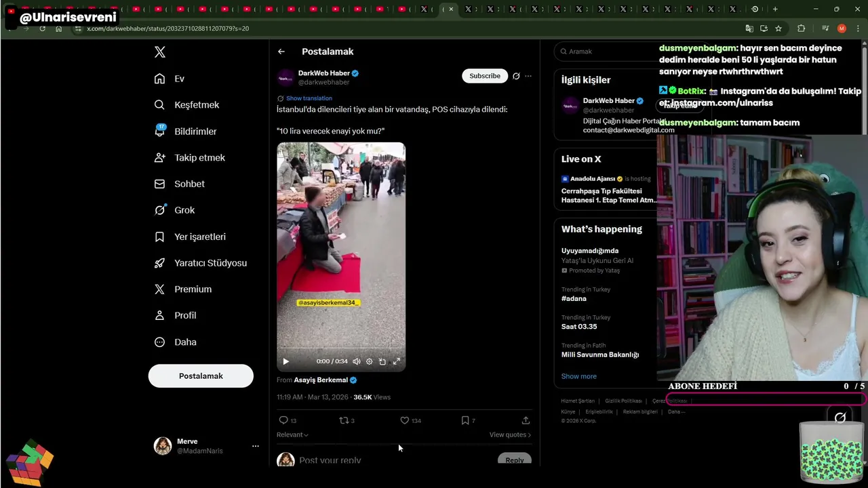
Task: Bookmark this tab with star icon
Action: [778, 28]
